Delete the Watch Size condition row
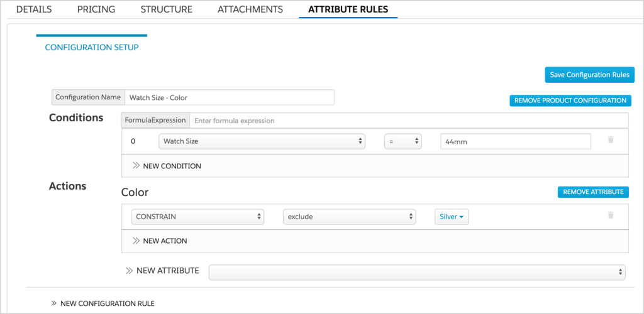The image size is (644, 314). pos(610,140)
